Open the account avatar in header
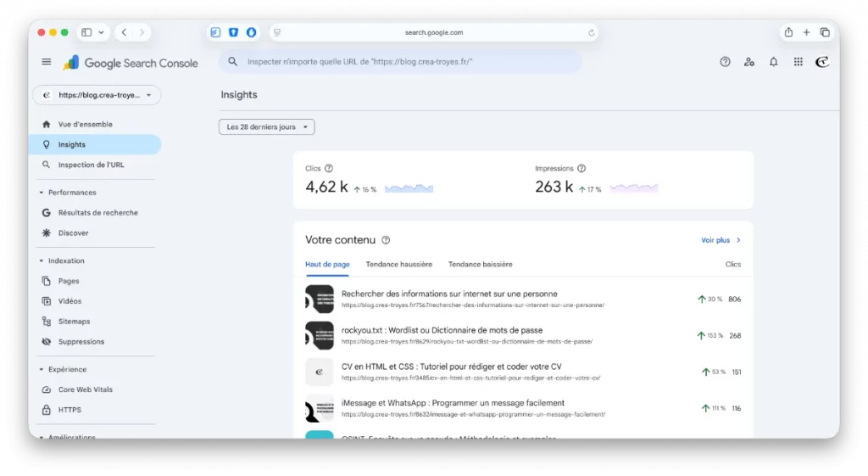The width and height of the screenshot is (868, 476). tap(822, 62)
